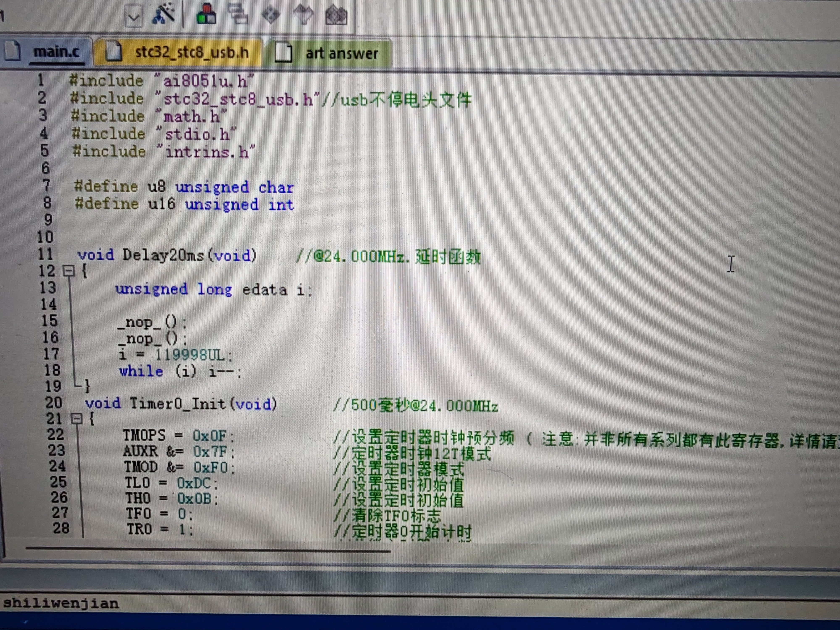Click line number 11 in the gutter
The width and height of the screenshot is (840, 630).
click(46, 254)
